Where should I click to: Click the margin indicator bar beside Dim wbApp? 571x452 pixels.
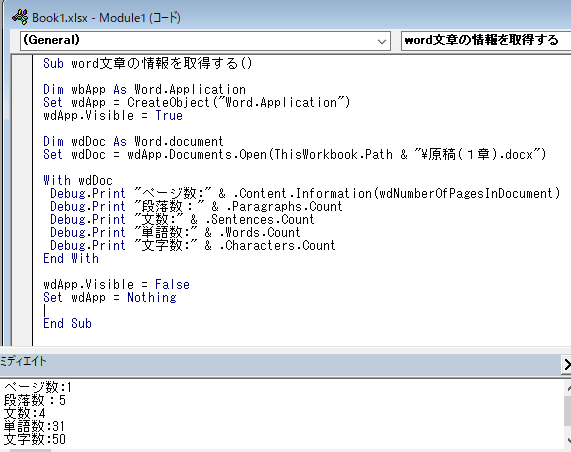pos(22,89)
